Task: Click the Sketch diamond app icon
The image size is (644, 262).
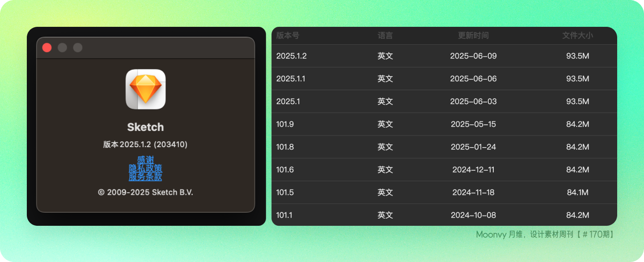Action: pyautogui.click(x=145, y=89)
